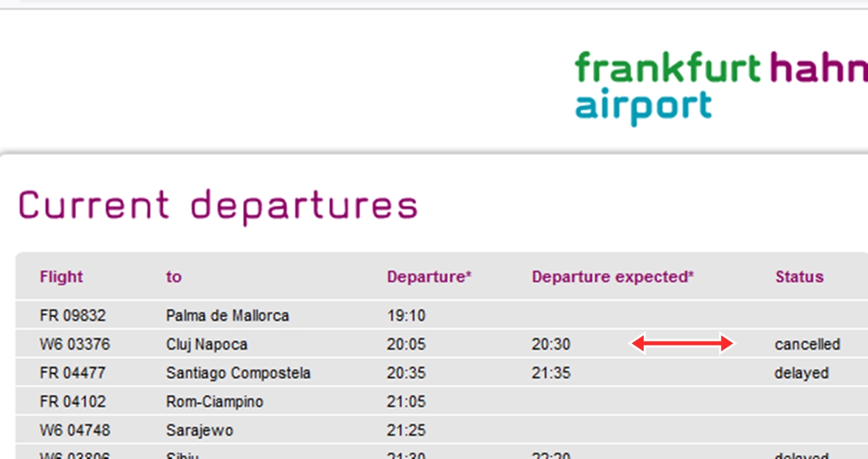Click delayed status for Santiago flight
Screen dimensions: 868x459
click(x=801, y=373)
